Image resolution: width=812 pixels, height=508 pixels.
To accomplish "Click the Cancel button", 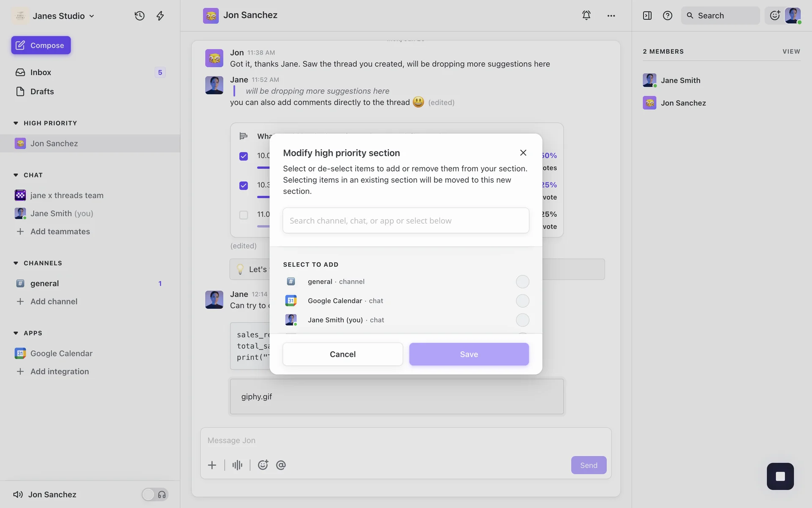I will click(343, 354).
